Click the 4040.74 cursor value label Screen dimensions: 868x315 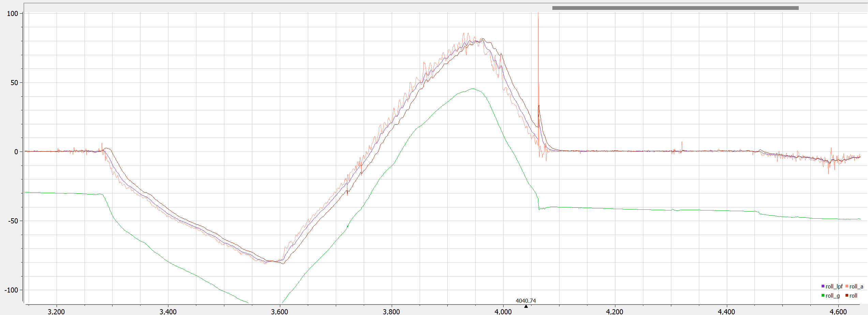(x=526, y=301)
